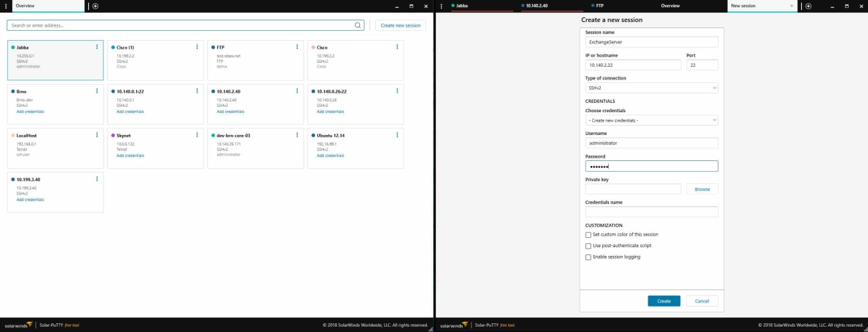Image resolution: width=868 pixels, height=332 pixels.
Task: Open the options menu on Skynet card
Action: (197, 135)
